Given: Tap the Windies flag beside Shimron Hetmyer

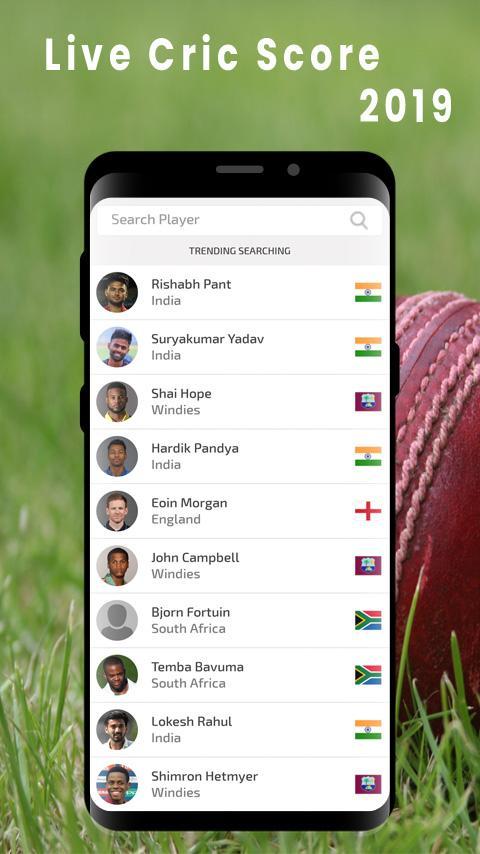Looking at the screenshot, I should coord(368,784).
